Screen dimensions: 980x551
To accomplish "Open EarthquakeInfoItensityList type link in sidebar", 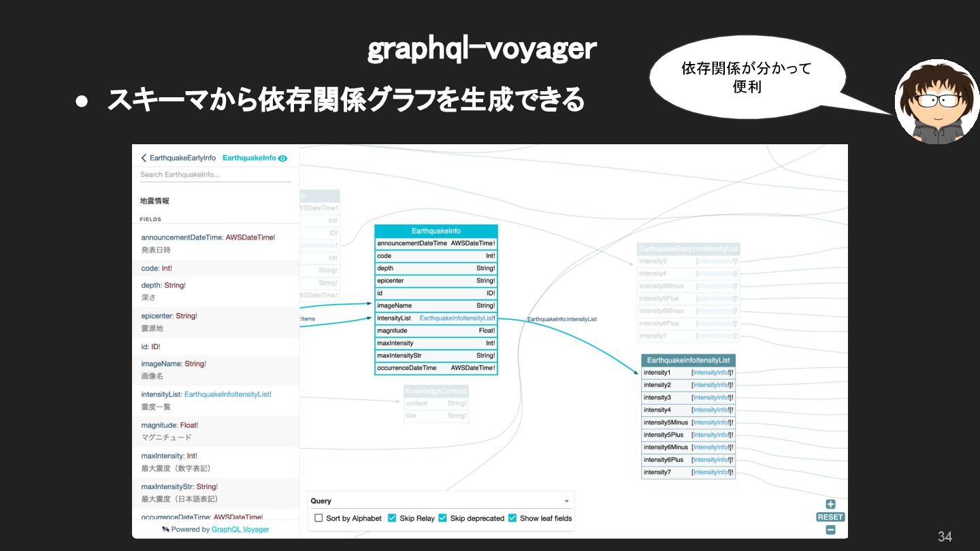I will coord(228,394).
